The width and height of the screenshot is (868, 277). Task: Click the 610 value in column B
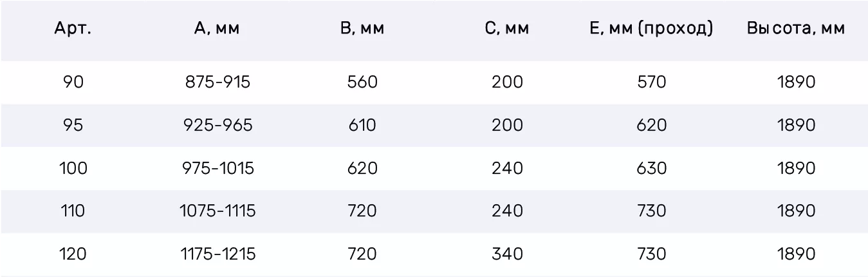coord(362,125)
